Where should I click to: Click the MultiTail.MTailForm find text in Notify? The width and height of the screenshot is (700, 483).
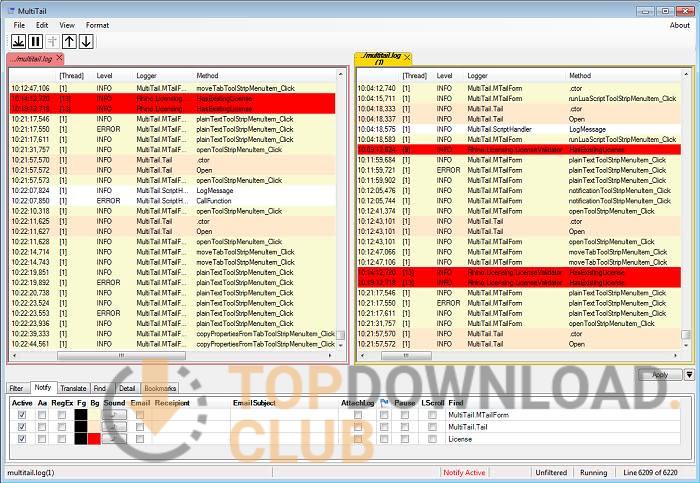click(478, 415)
